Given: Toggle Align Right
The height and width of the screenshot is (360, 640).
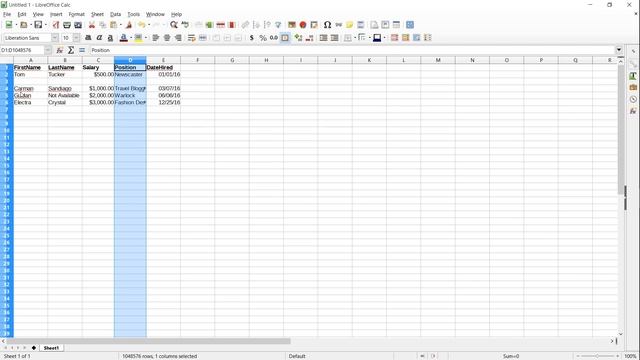Looking at the screenshot, I should [x=178, y=38].
